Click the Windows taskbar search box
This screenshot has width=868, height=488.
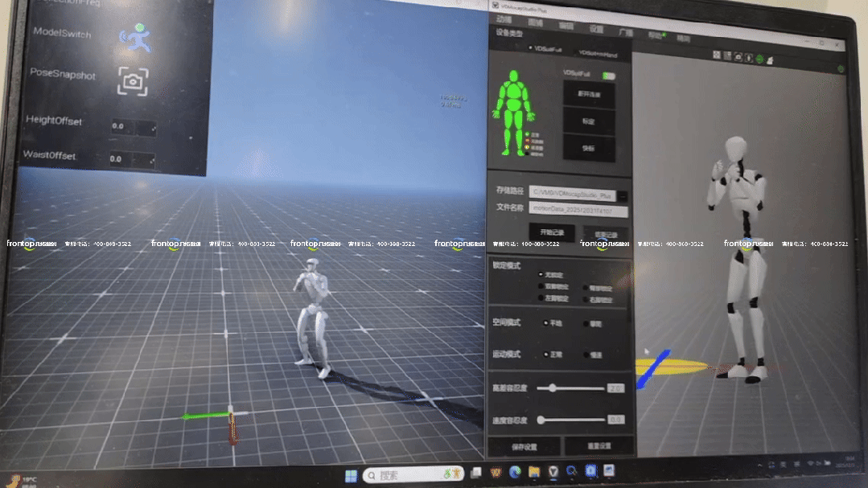point(413,474)
